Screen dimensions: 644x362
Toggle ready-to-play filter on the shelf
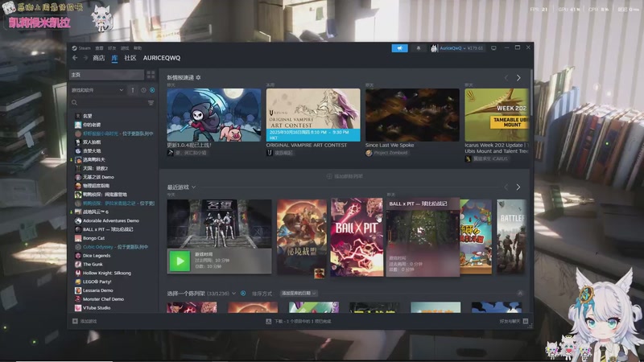pos(243,294)
